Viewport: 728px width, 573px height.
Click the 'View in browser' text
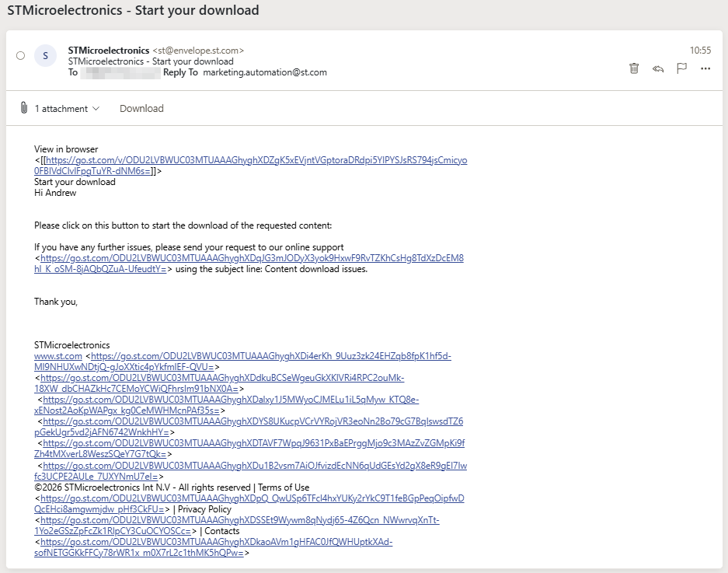[66, 149]
